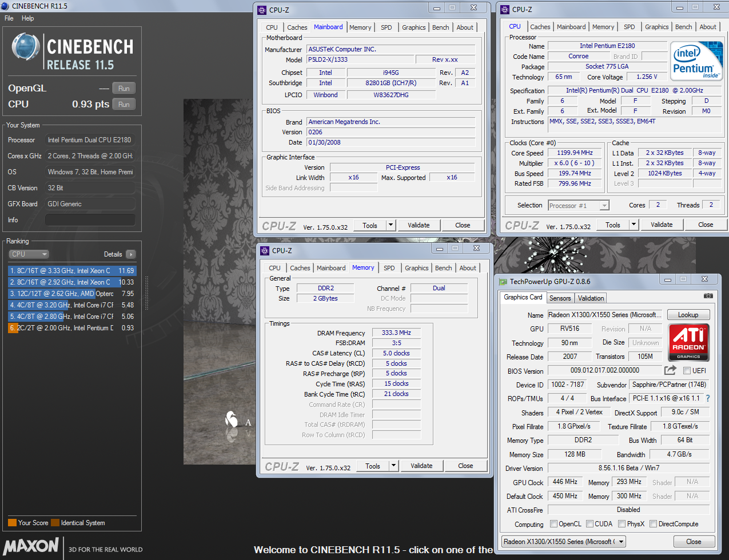Open the Help menu in Cinebench
The width and height of the screenshot is (729, 560).
click(x=27, y=18)
